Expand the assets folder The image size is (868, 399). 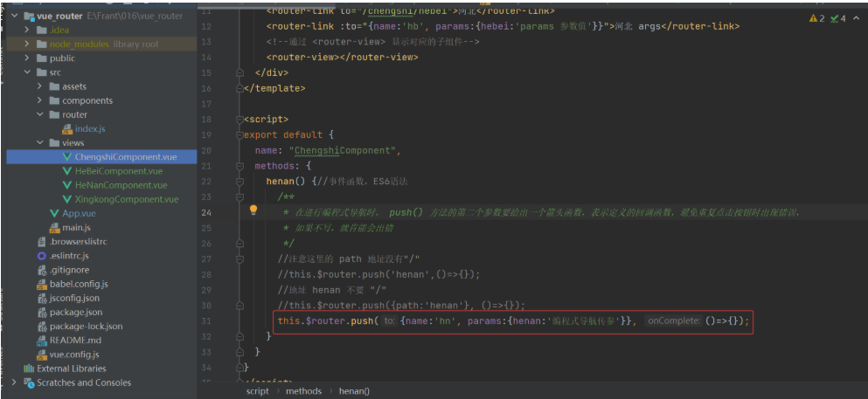[x=39, y=86]
